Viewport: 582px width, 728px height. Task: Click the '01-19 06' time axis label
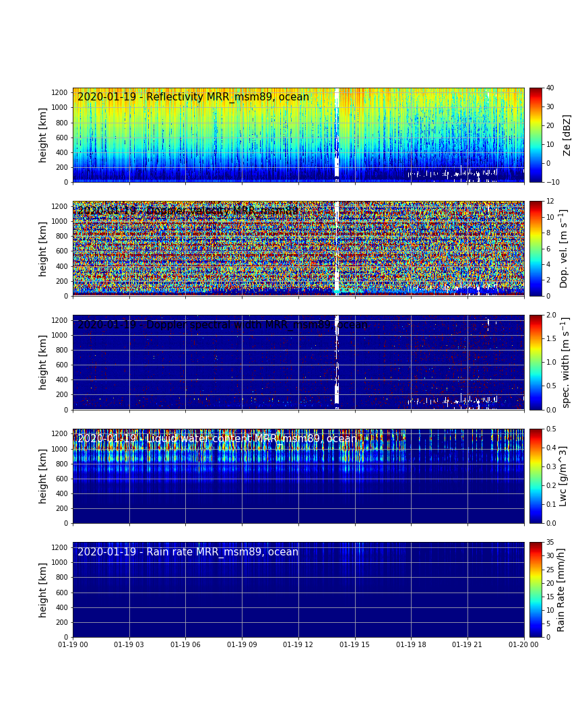[185, 646]
